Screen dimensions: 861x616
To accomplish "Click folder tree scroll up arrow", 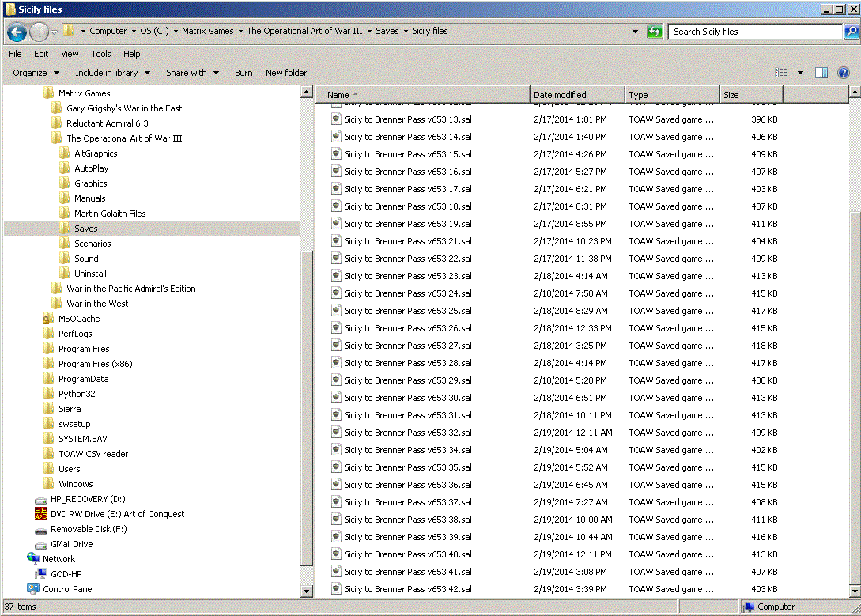I will (x=307, y=93).
